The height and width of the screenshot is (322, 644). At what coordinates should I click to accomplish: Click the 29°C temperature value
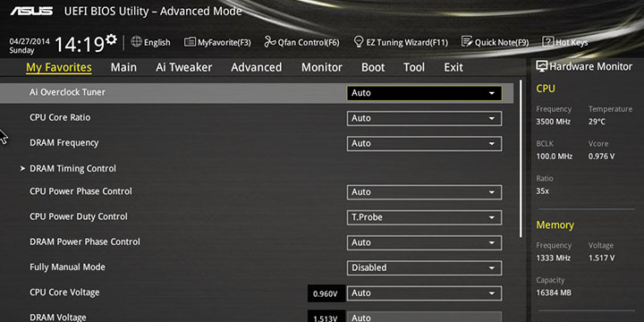click(x=597, y=122)
